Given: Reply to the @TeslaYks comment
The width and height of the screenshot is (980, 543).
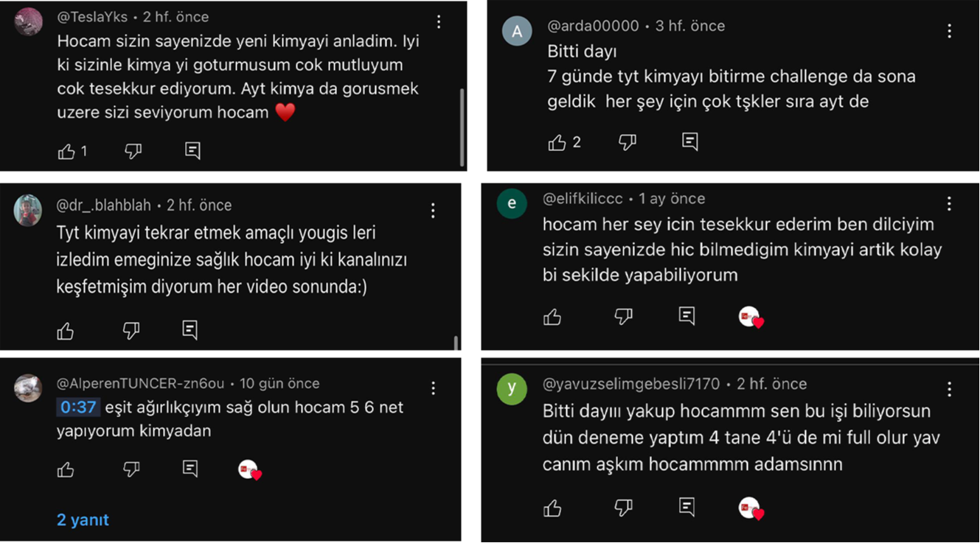Looking at the screenshot, I should pyautogui.click(x=192, y=151).
